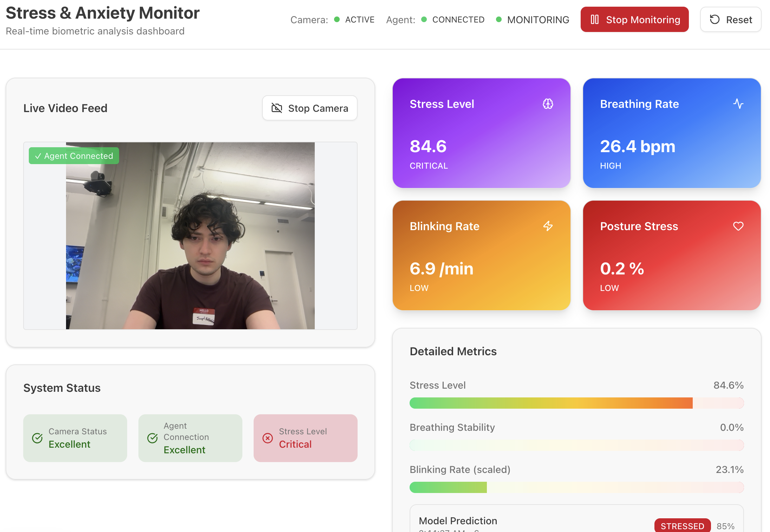This screenshot has height=532, width=770.
Task: Click the circular arrow Reset icon
Action: click(x=714, y=20)
